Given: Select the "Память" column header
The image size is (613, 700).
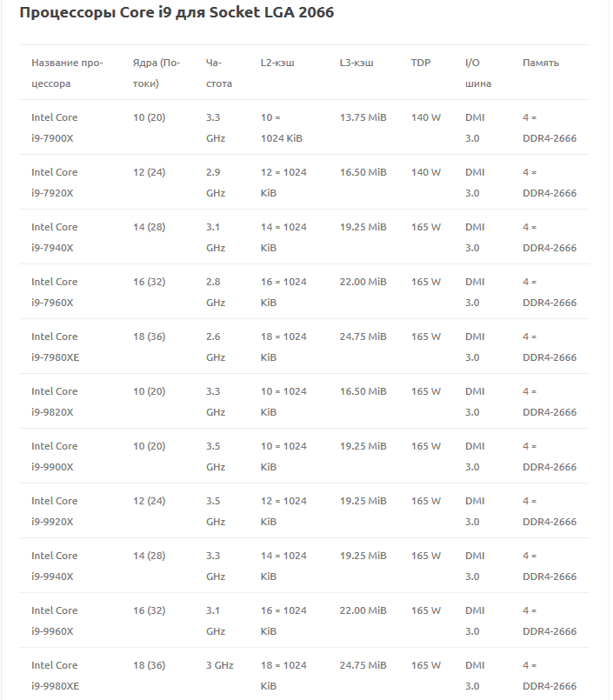Looking at the screenshot, I should 541,63.
